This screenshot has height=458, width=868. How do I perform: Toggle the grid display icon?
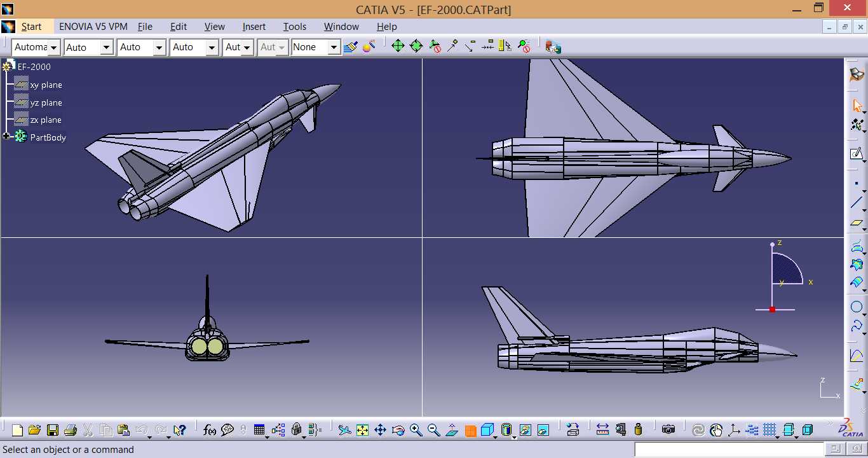tap(770, 431)
